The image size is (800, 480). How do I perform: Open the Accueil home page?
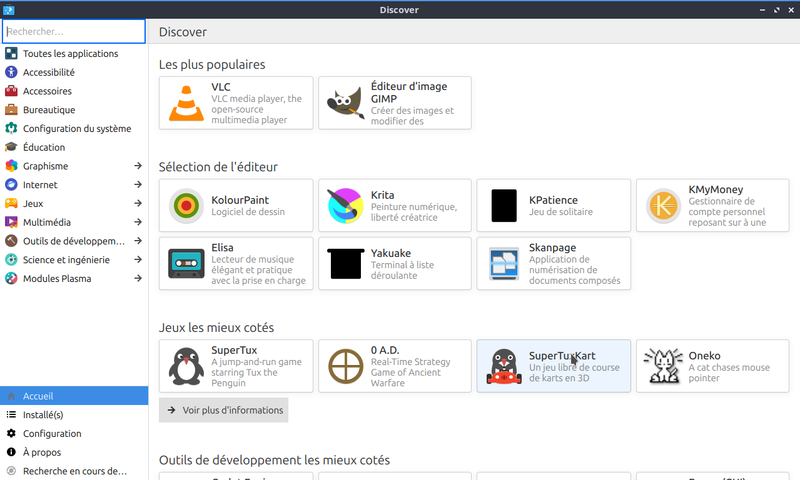click(x=74, y=396)
